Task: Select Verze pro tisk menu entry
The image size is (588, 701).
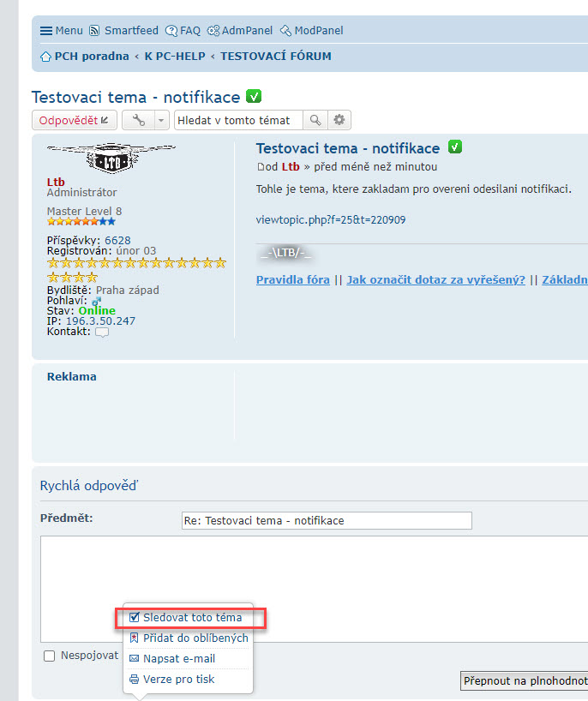Action: click(x=178, y=679)
